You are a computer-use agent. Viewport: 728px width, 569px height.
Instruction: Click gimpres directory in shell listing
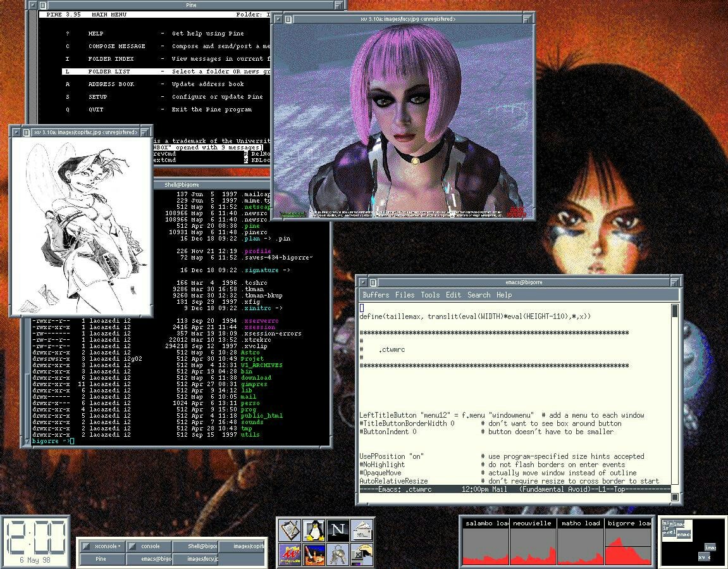(x=254, y=384)
